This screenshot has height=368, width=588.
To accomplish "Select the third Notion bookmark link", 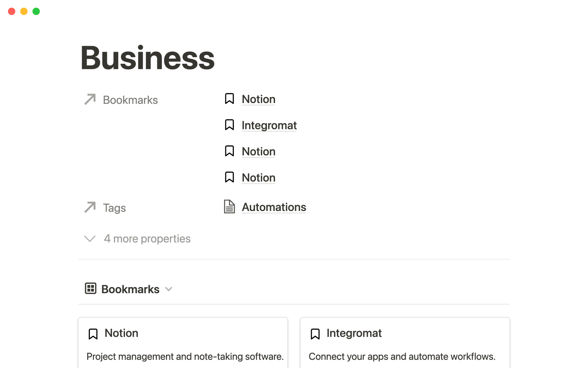I will tap(258, 151).
